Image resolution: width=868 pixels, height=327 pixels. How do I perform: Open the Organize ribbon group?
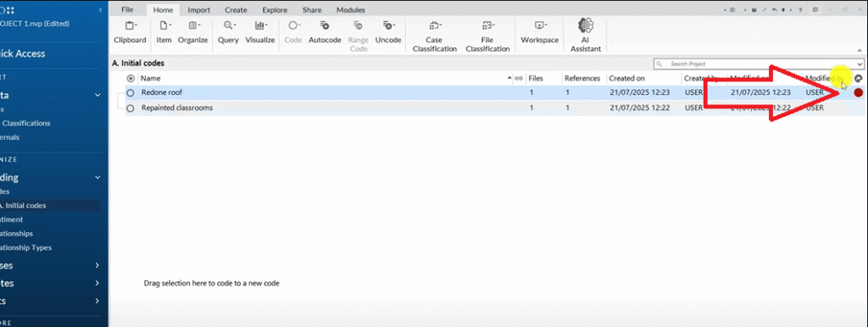[192, 32]
